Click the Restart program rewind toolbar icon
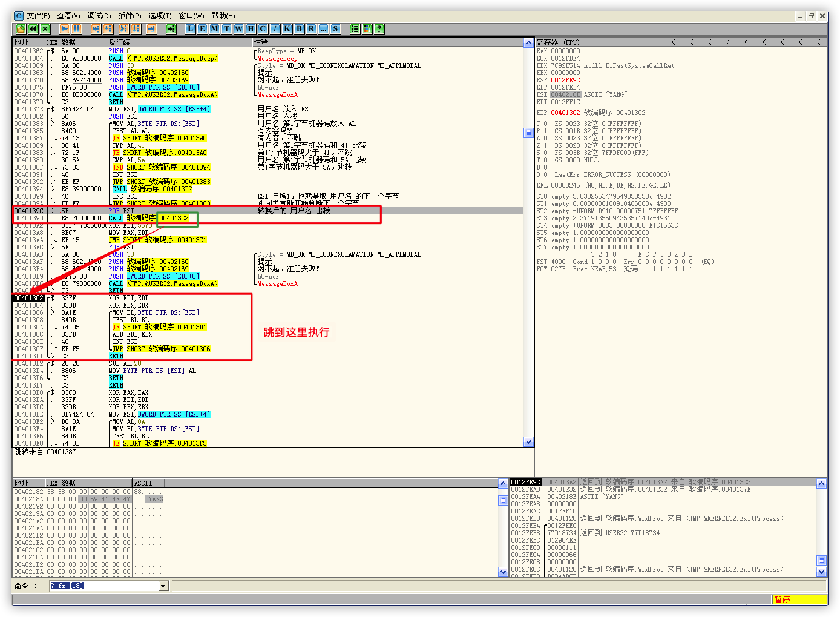Viewport: 840px width, 617px height. tap(33, 28)
